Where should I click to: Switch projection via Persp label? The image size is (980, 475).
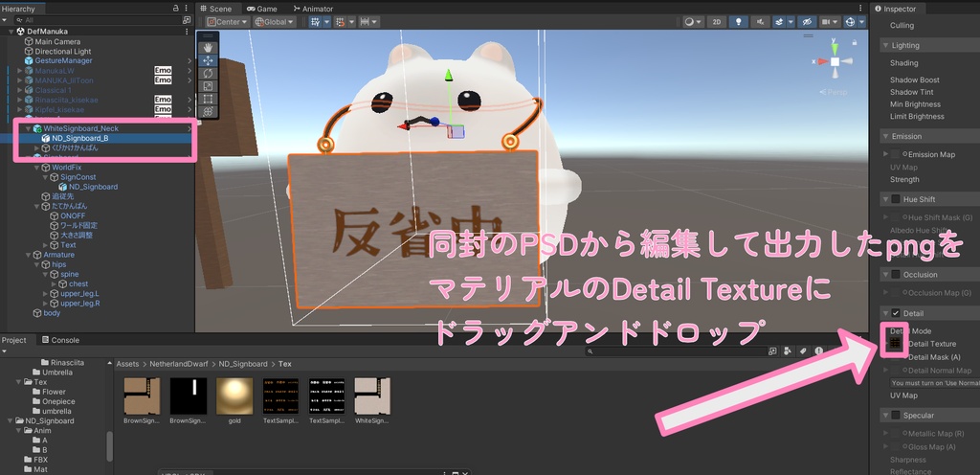point(834,92)
